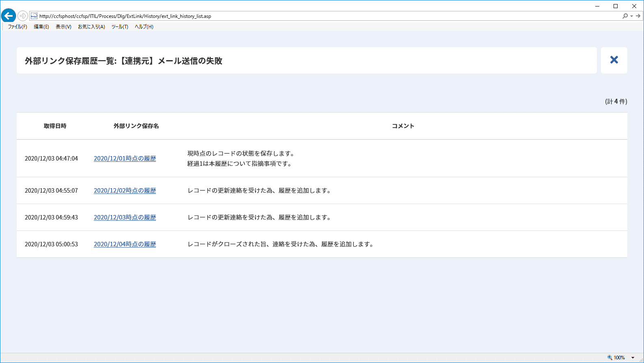Click the URL text in the address bar
The height and width of the screenshot is (363, 644).
tap(125, 16)
